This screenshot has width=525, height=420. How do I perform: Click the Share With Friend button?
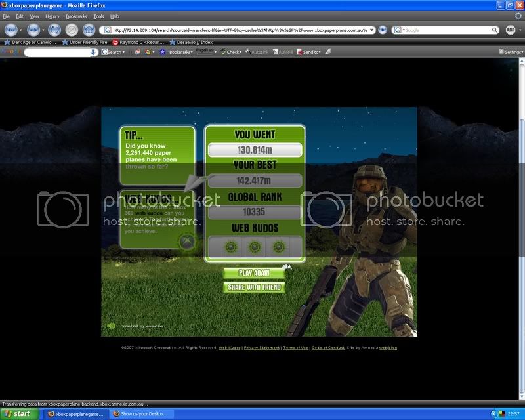(x=254, y=287)
